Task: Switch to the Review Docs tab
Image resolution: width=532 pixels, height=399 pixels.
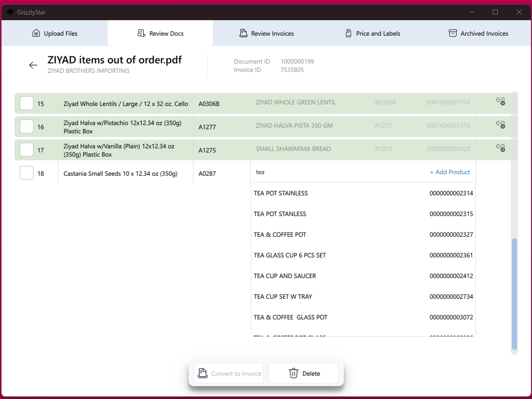Action: tap(160, 33)
